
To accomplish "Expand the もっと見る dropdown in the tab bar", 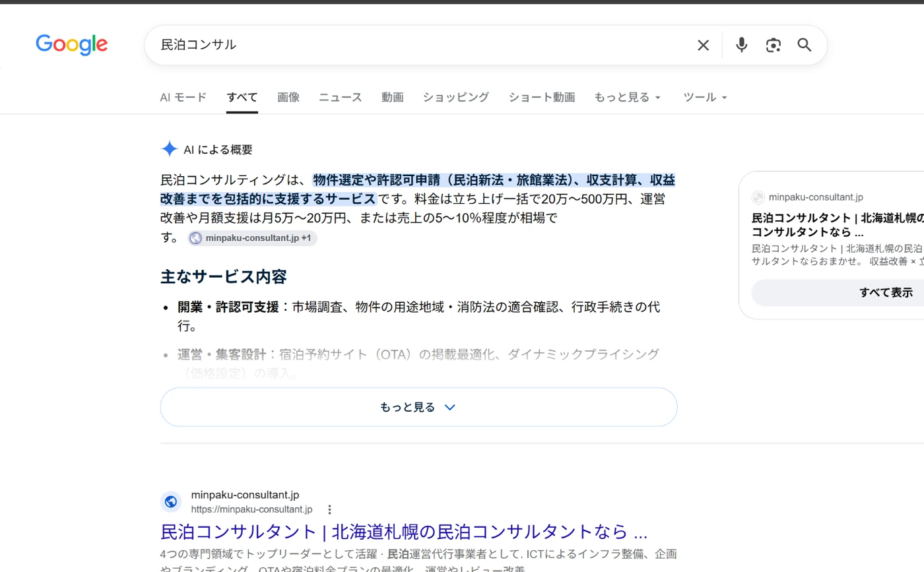I will click(628, 97).
